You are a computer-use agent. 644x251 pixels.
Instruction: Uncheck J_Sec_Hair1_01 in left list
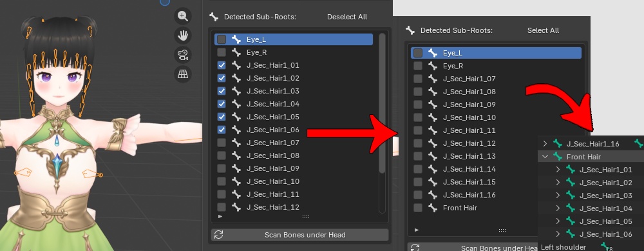[x=222, y=65]
